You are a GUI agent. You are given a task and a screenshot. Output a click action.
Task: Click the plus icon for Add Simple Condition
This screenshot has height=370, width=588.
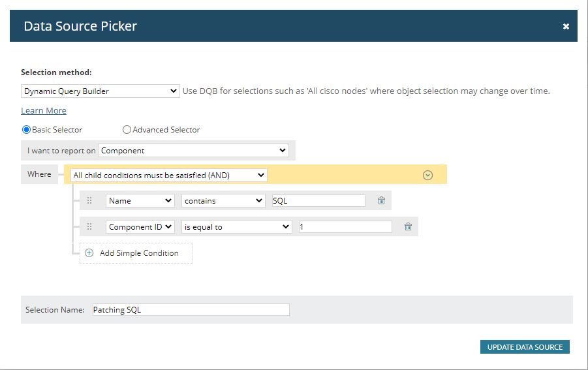coord(89,253)
